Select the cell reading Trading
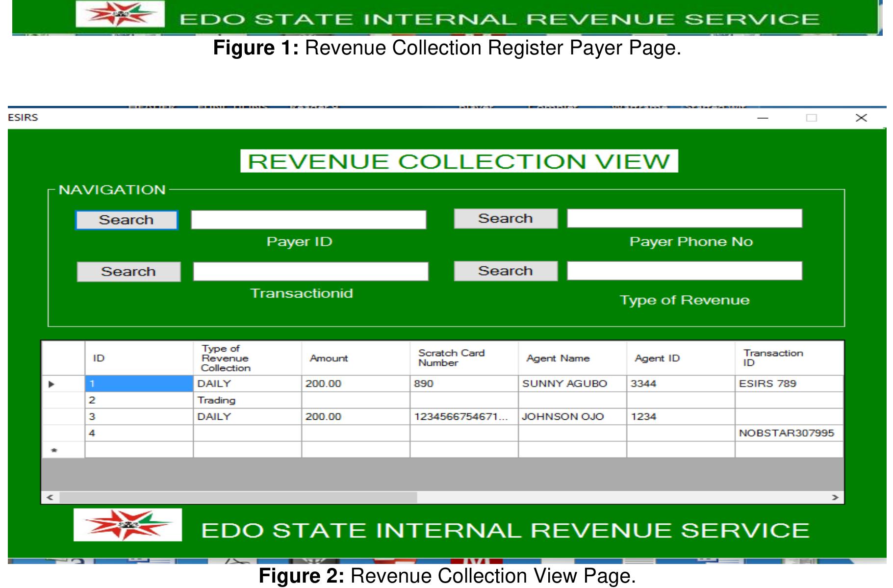The height and width of the screenshot is (588, 893). pos(248,400)
